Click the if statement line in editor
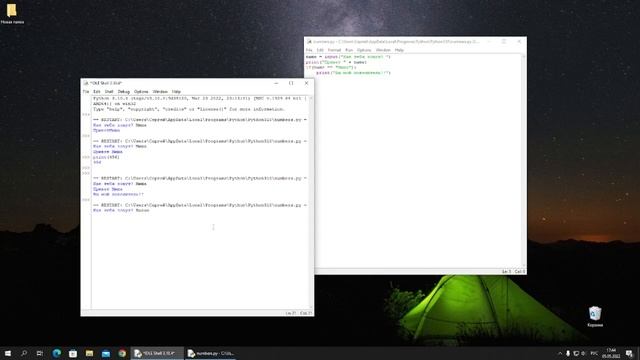 (331, 68)
